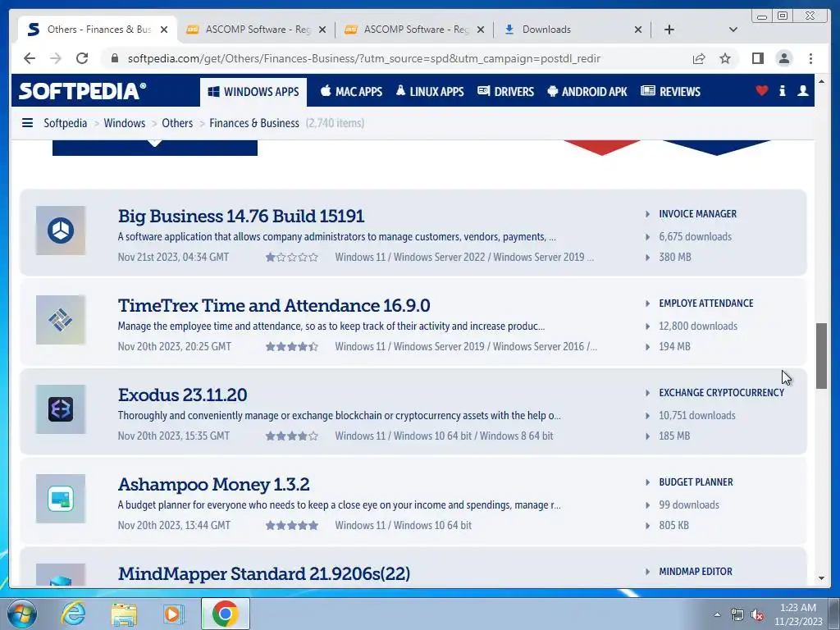Click the Softpedia logo

pos(82,91)
